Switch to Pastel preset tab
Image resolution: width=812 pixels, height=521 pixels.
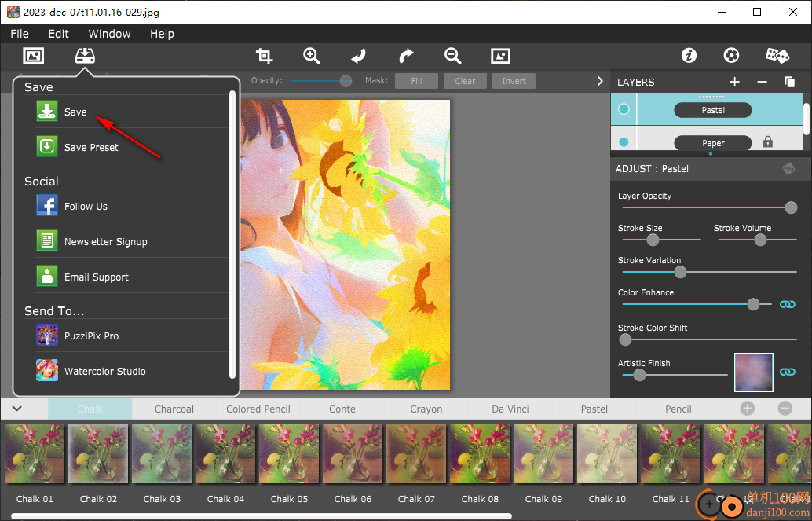click(594, 409)
